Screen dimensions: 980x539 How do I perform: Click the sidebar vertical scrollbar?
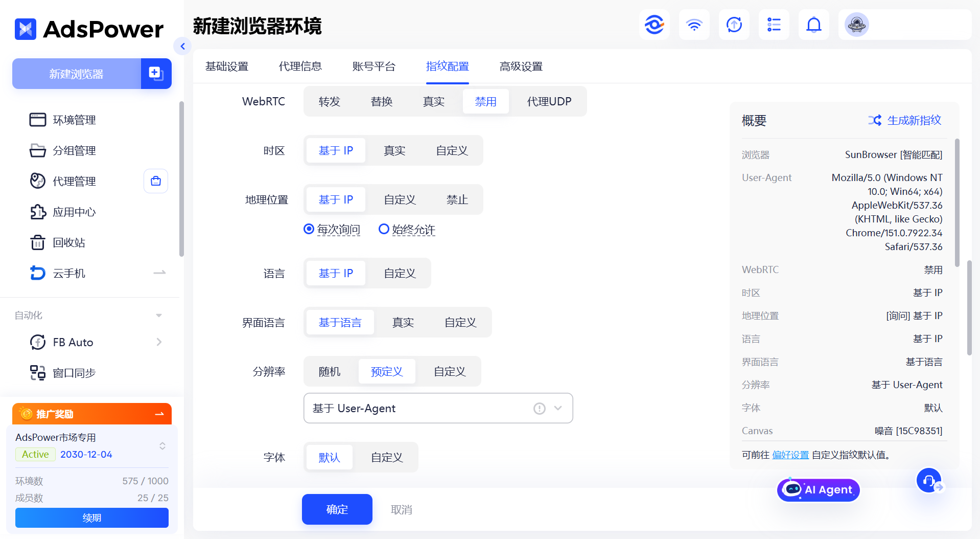pyautogui.click(x=181, y=179)
